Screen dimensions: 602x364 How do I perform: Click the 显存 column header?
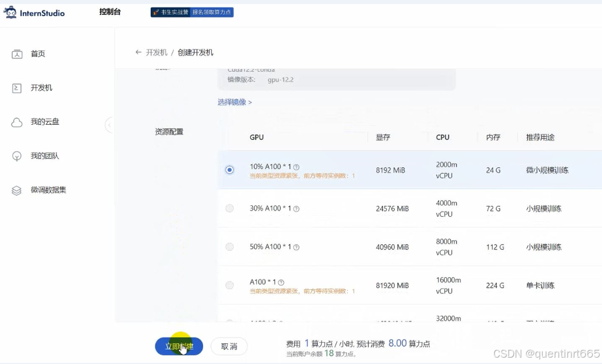pyautogui.click(x=383, y=137)
